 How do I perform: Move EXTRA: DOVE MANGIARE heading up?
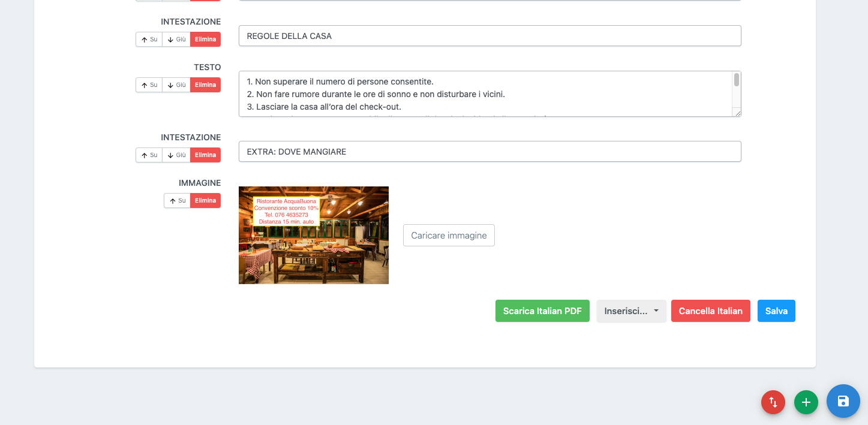(149, 155)
